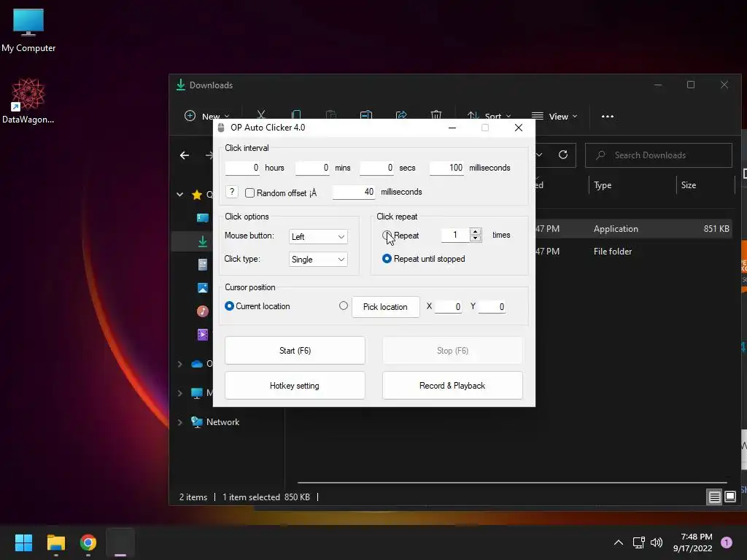The image size is (747, 560).
Task: Collapse the Quick access star section
Action: point(180,194)
